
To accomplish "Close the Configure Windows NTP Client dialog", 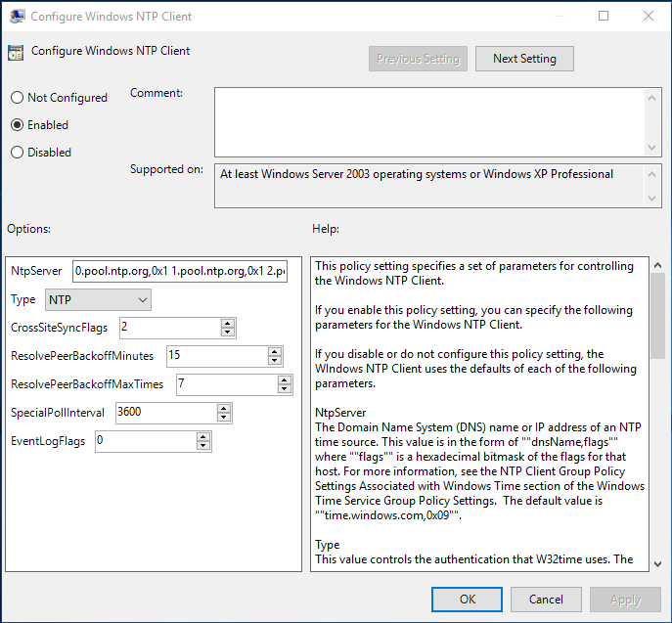I will tap(649, 16).
